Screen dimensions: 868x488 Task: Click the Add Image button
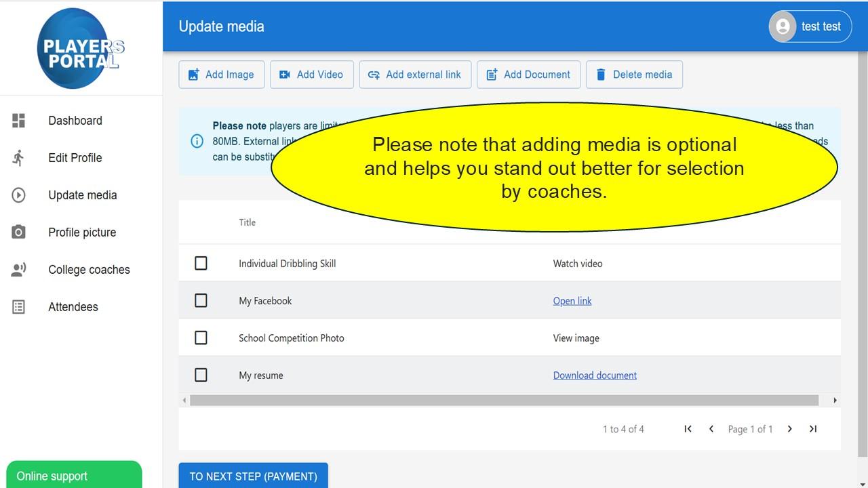(x=221, y=75)
